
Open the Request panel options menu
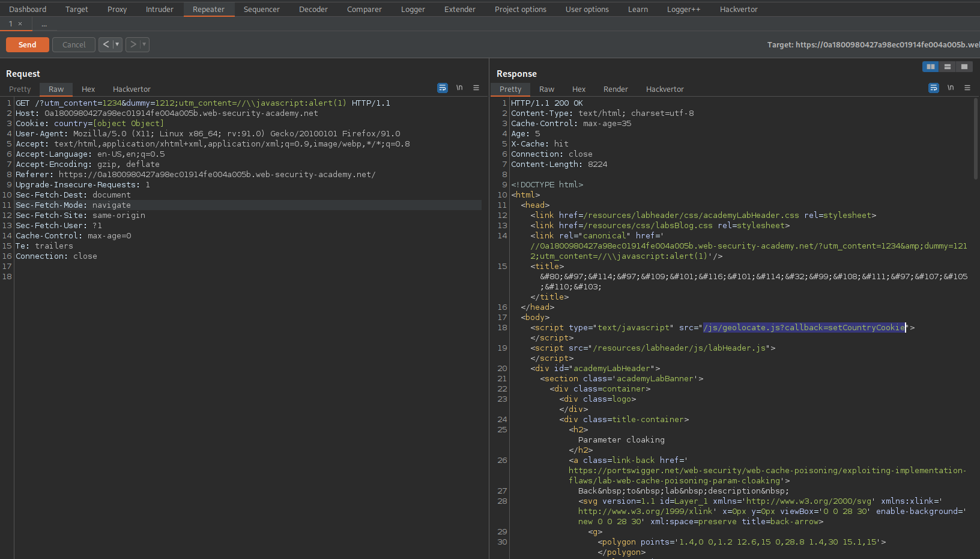coord(476,88)
